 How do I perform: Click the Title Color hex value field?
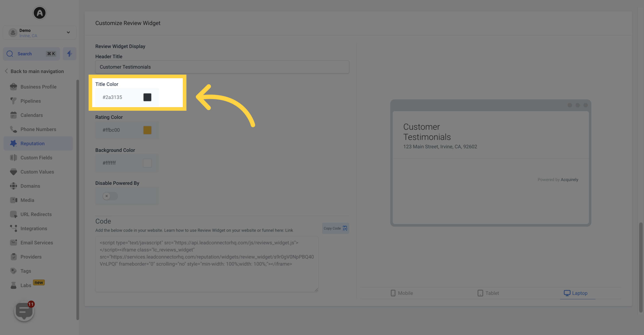(x=112, y=97)
